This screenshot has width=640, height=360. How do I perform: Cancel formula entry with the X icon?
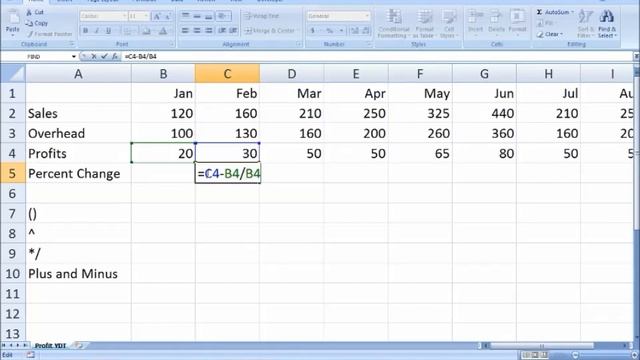click(x=94, y=57)
